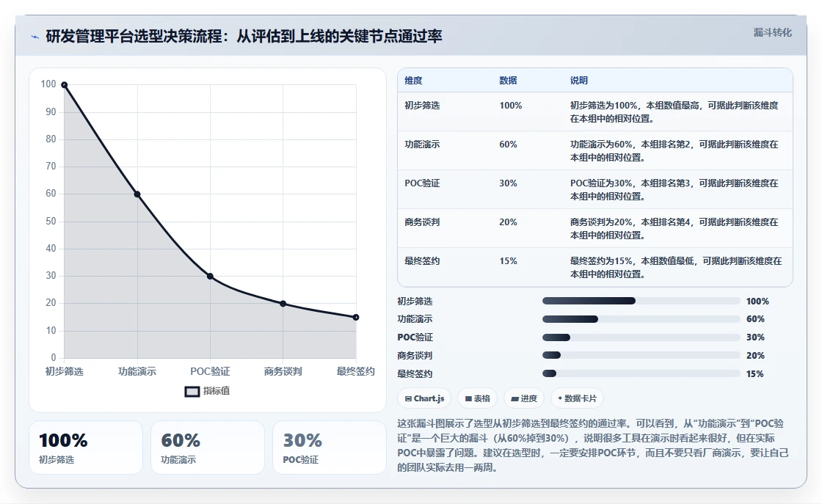This screenshot has height=504, width=822.
Task: Click the 功能演示 table row label
Action: 422,144
